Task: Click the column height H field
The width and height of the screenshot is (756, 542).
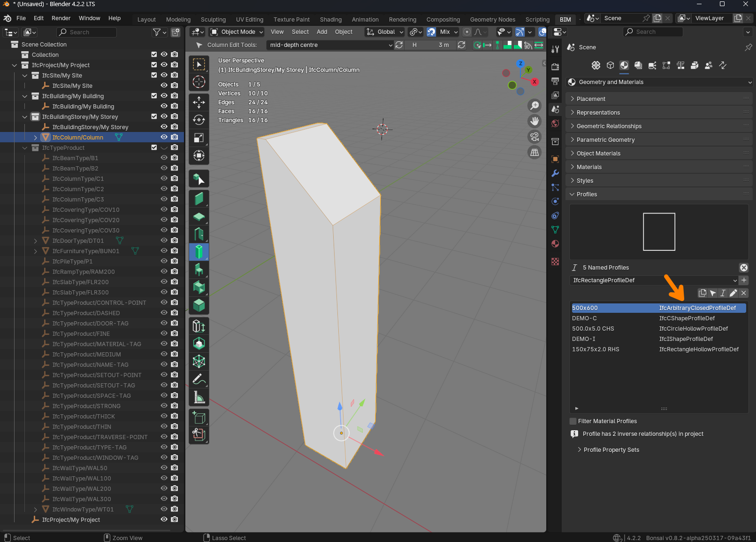Action: pos(430,45)
